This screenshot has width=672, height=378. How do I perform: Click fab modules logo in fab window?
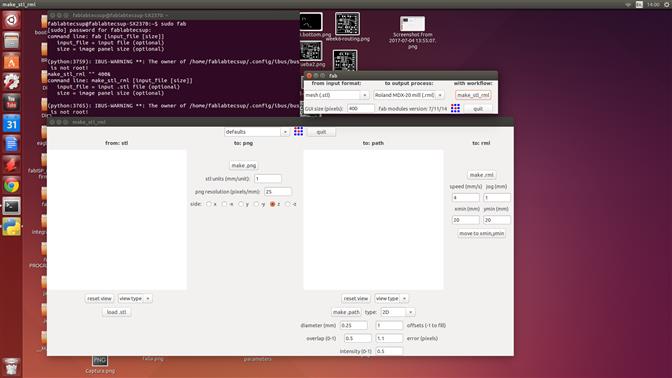455,108
